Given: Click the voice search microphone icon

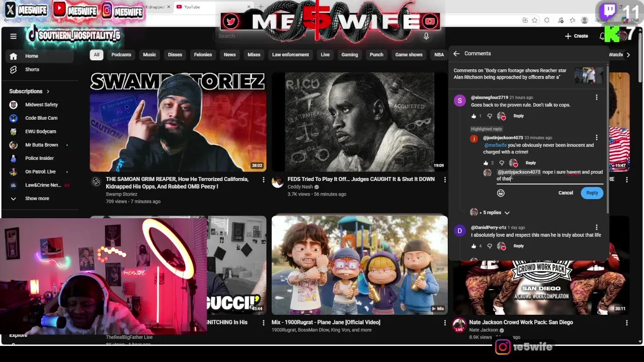Looking at the screenshot, I should pyautogui.click(x=426, y=36).
